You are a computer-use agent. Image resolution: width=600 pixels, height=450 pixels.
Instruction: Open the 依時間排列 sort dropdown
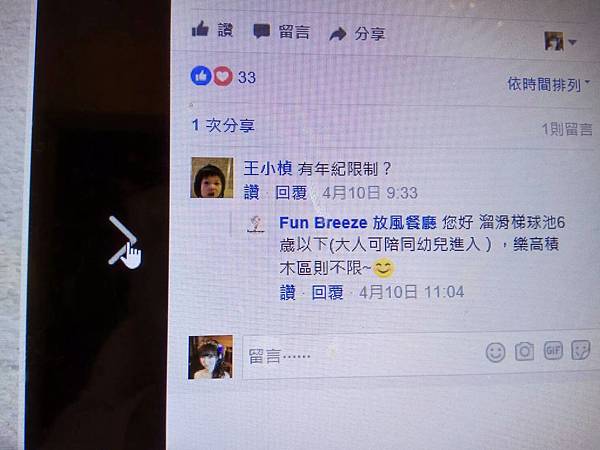tap(548, 84)
